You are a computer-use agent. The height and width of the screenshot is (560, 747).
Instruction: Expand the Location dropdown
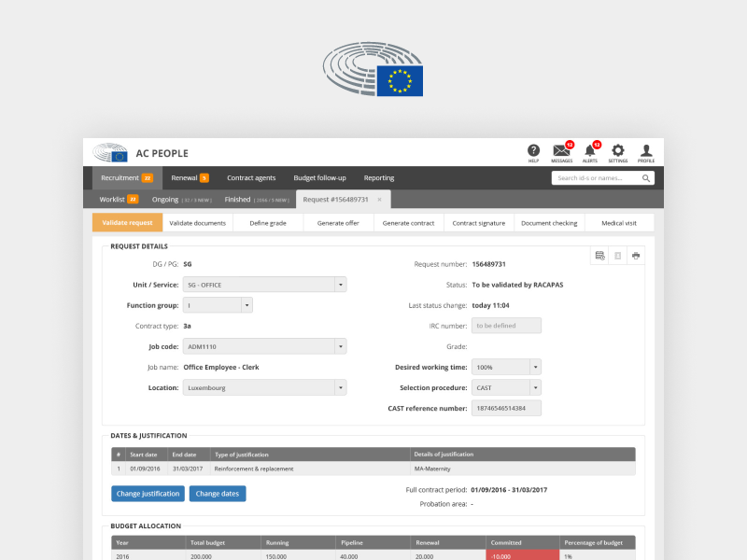tap(340, 387)
